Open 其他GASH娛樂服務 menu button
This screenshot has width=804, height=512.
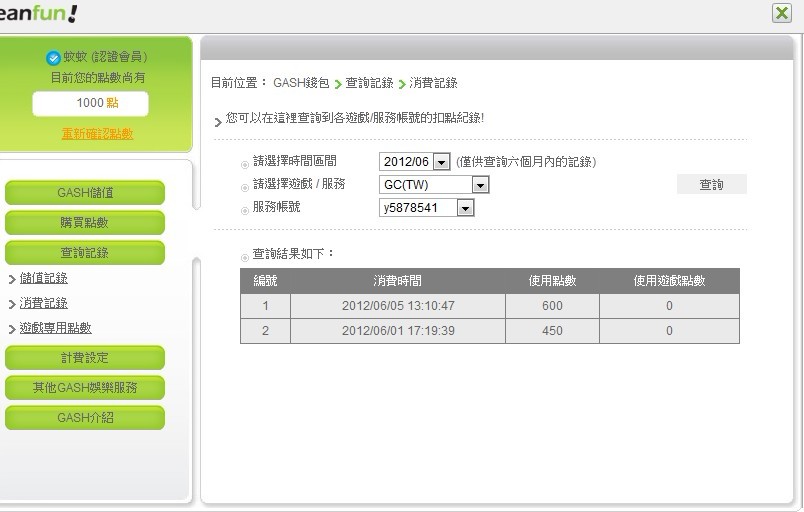click(85, 387)
